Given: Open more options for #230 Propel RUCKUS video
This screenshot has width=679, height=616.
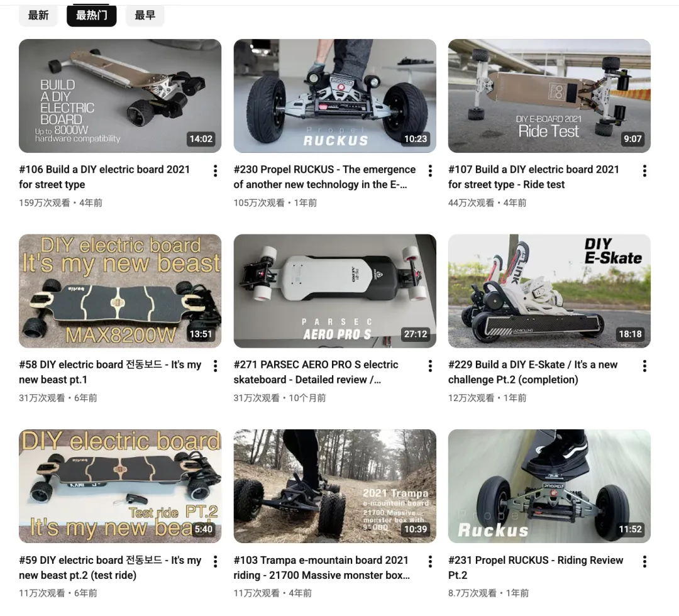Looking at the screenshot, I should click(x=430, y=171).
